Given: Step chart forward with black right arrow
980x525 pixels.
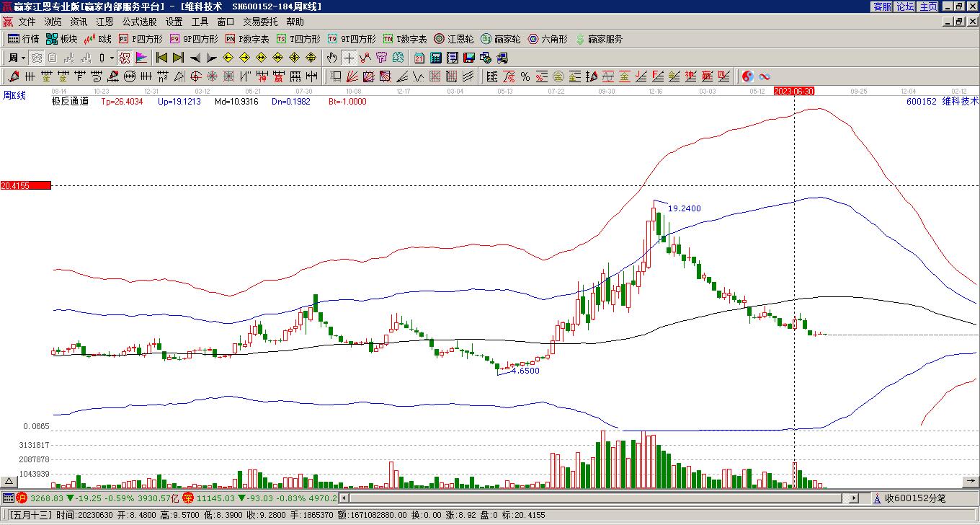Looking at the screenshot, I should point(211,58).
